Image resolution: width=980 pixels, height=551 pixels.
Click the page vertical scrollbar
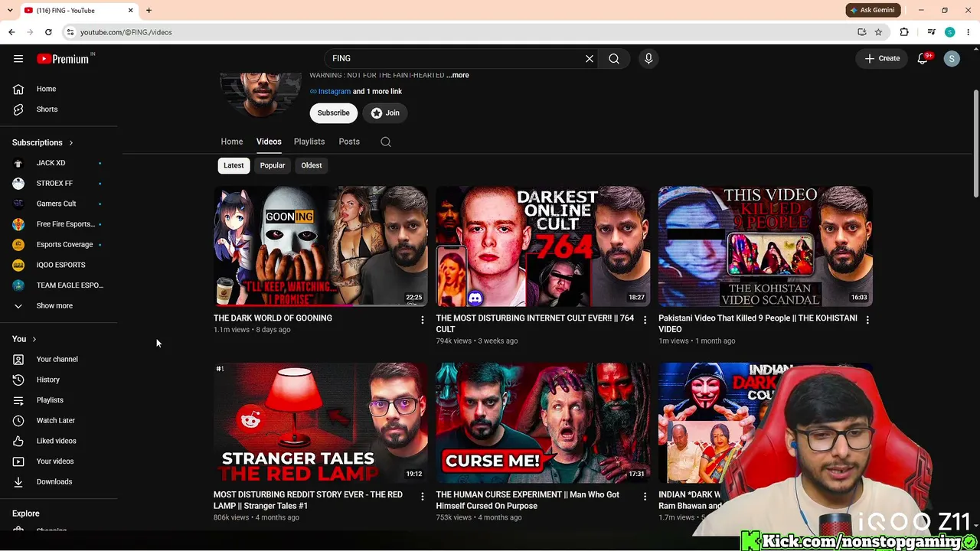pyautogui.click(x=975, y=145)
